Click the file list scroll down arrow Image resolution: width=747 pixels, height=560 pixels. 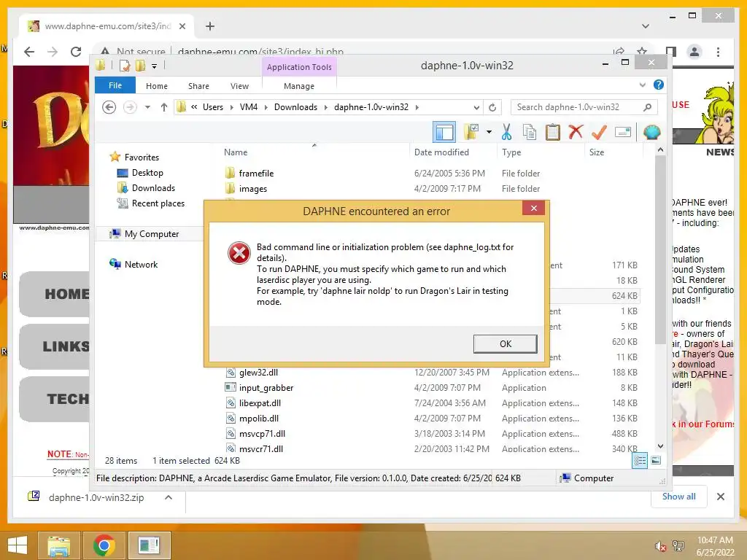660,446
